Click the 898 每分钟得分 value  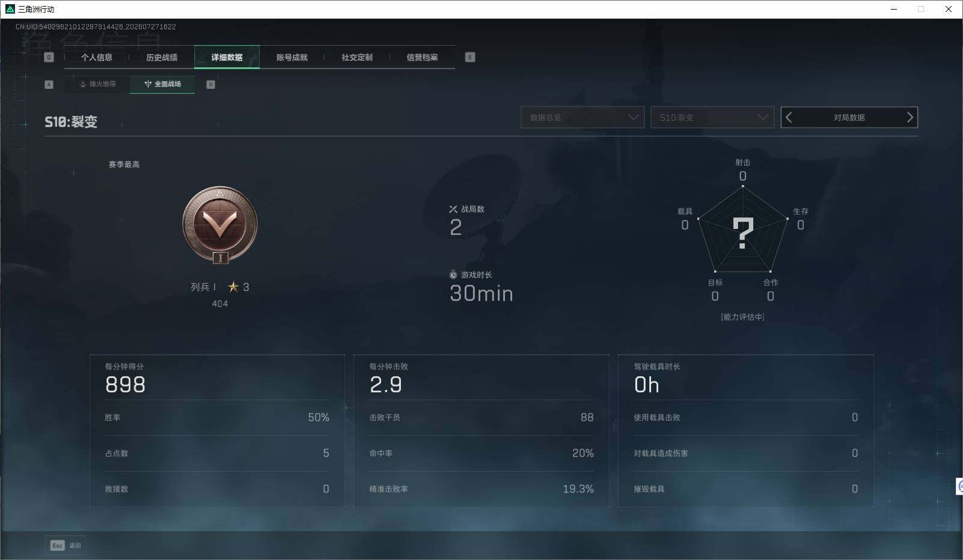125,385
